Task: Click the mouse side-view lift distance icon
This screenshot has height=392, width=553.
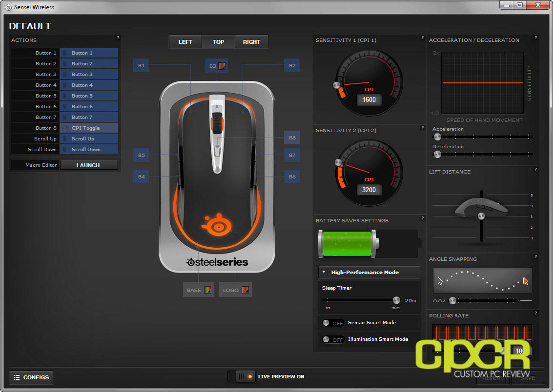Action: point(481,208)
